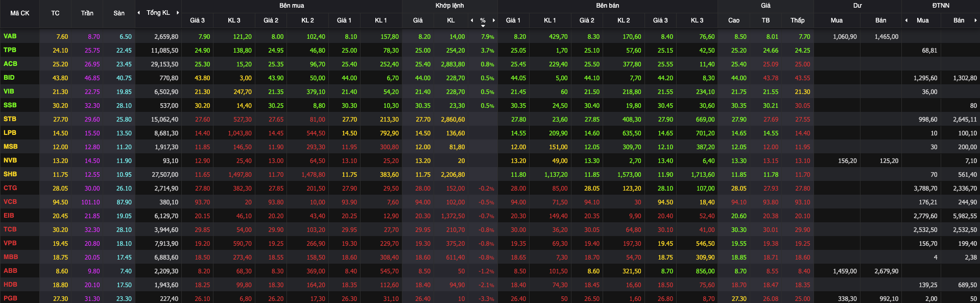
Task: Sort by the Mã CK column header
Action: [x=20, y=13]
